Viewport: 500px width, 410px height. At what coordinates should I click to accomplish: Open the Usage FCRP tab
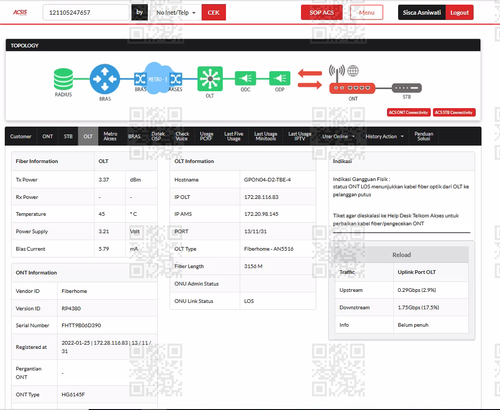click(x=206, y=136)
